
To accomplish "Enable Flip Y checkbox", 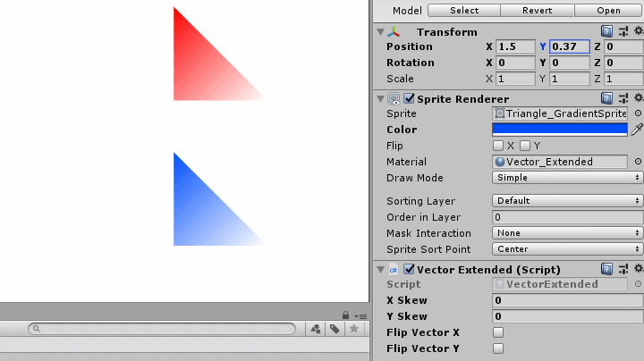I will (525, 146).
